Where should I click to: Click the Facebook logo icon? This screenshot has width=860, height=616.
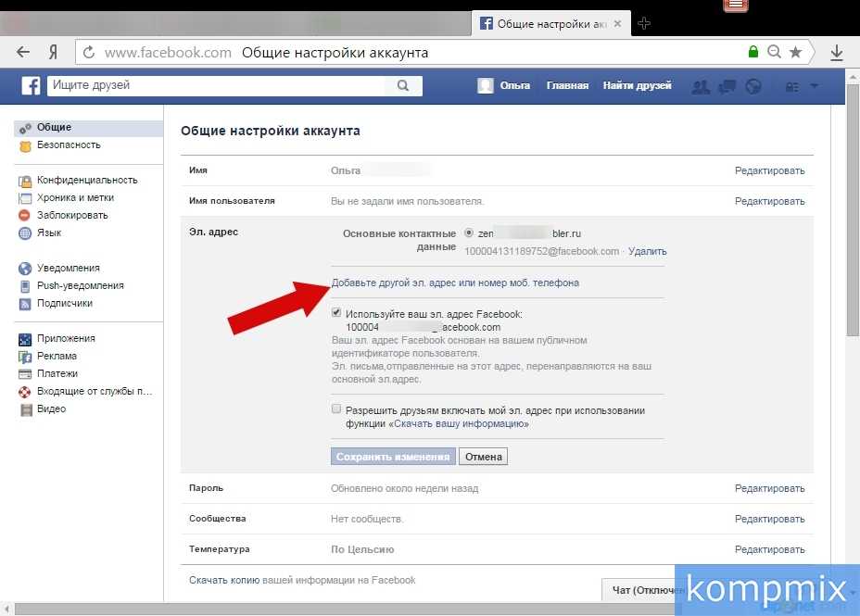(x=32, y=86)
